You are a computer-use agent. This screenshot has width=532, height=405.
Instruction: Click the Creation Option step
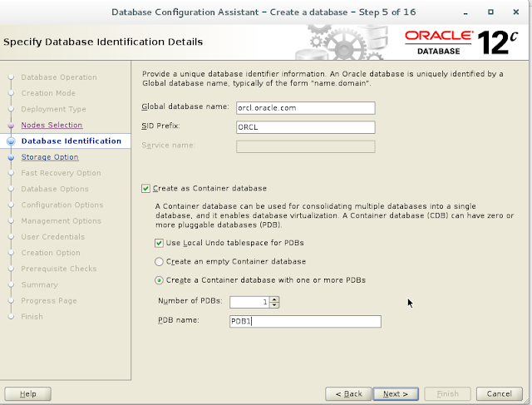51,253
